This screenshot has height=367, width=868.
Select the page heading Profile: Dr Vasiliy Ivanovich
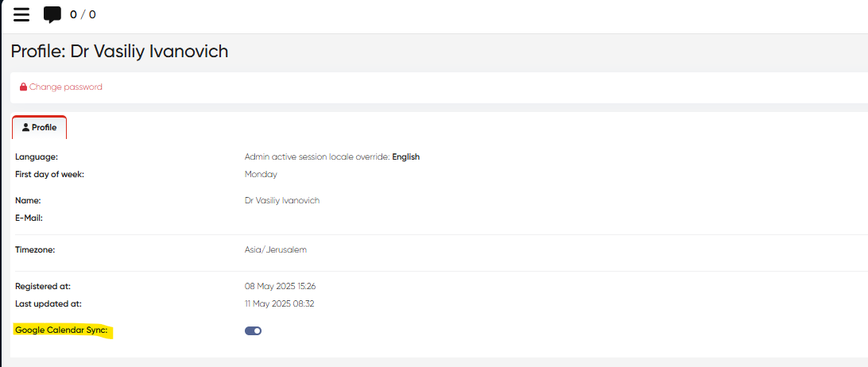pyautogui.click(x=119, y=52)
